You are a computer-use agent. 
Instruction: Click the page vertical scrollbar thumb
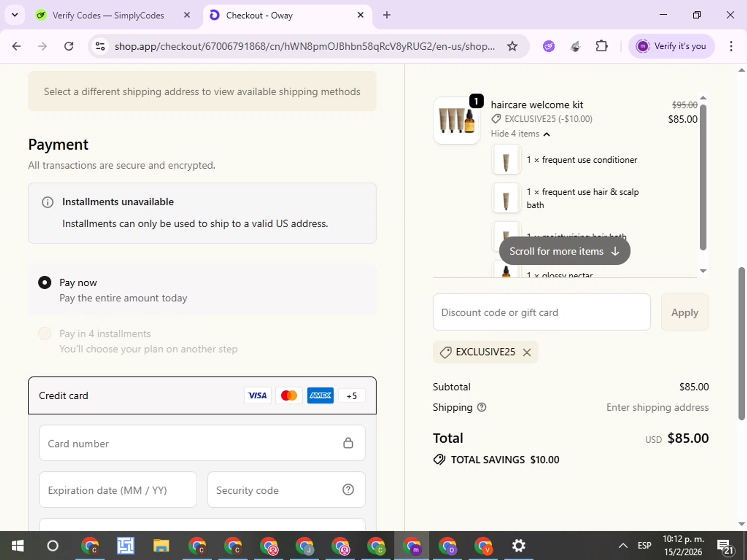[742, 343]
